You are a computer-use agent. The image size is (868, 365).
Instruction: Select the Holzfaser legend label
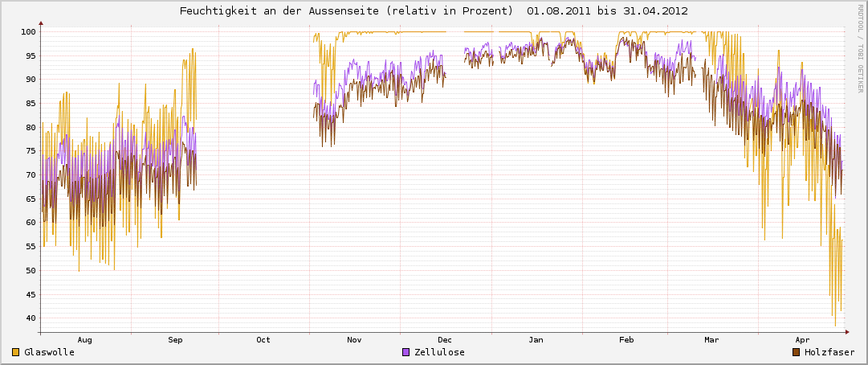tap(830, 352)
